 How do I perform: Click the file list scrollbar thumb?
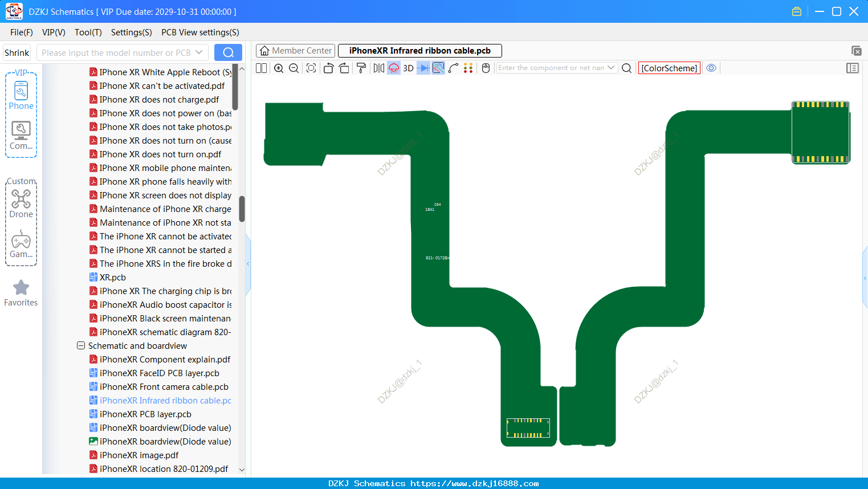(242, 209)
